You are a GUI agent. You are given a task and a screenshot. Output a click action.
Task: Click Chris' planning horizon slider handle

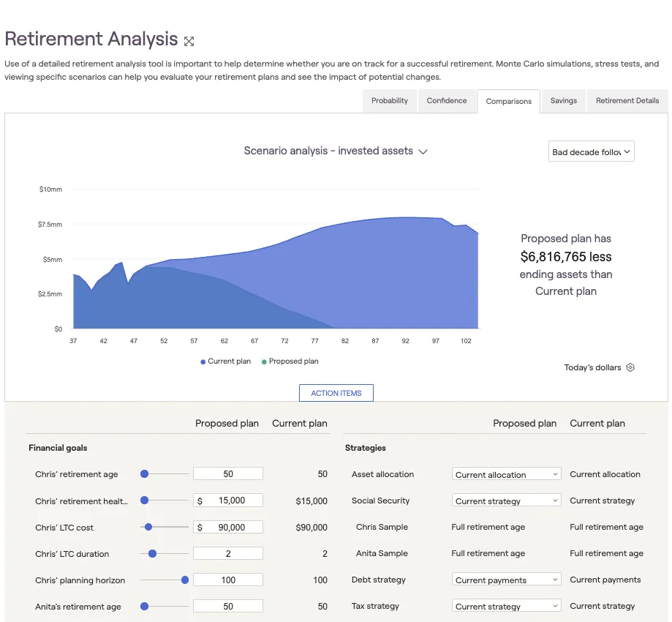[x=185, y=580]
